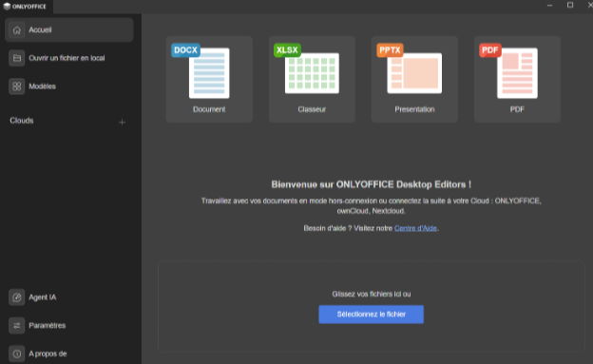Follow the Centre d'Aide link
Viewport: 593px width, 364px height.
[415, 228]
